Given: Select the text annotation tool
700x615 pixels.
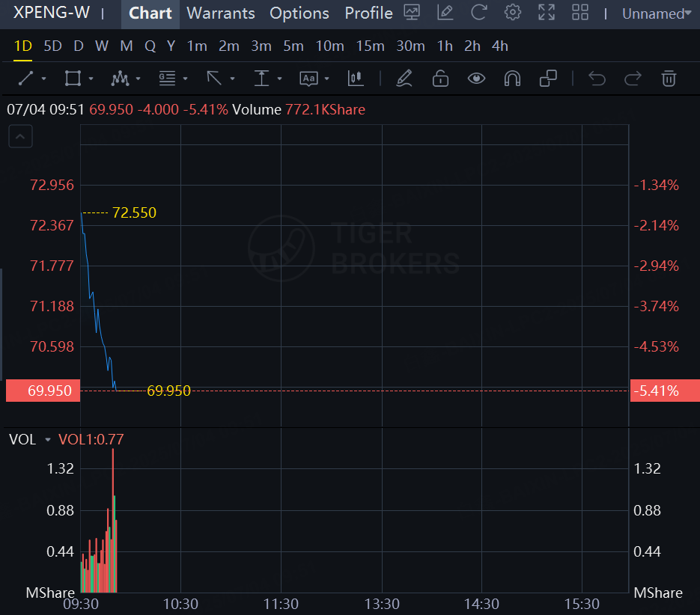Looking at the screenshot, I should (308, 79).
